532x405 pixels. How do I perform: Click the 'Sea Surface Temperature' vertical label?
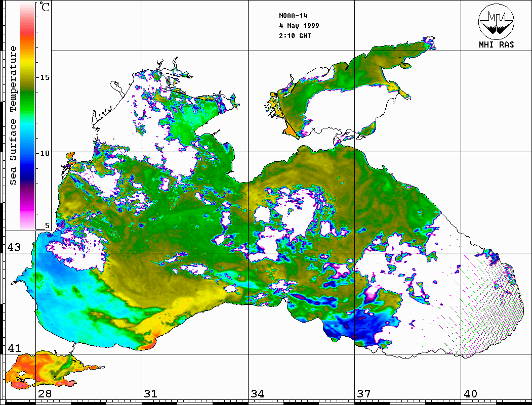click(13, 115)
